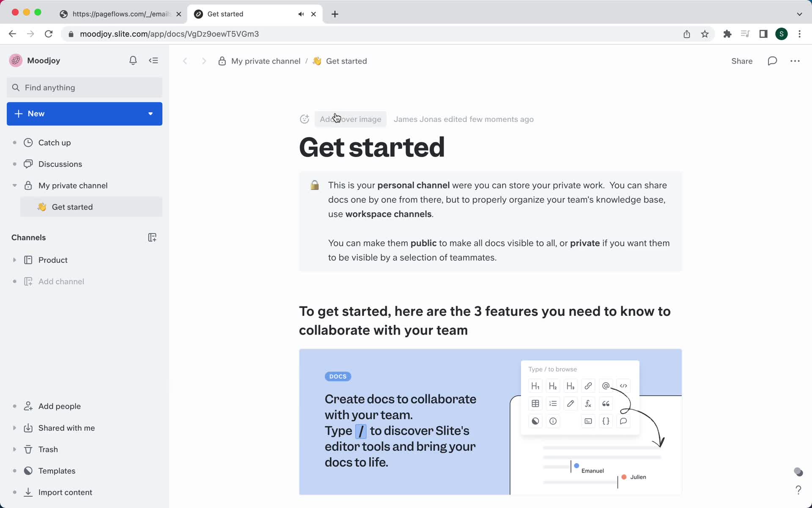Click the quote block icon

point(605,403)
